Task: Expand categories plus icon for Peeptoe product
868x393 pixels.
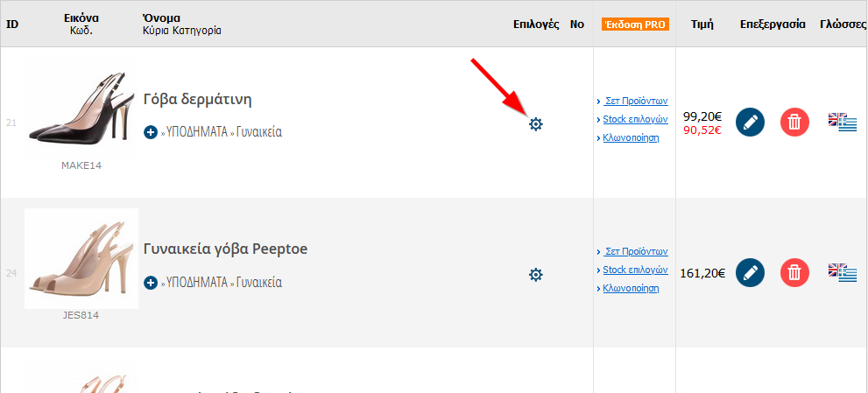Action: [x=151, y=283]
